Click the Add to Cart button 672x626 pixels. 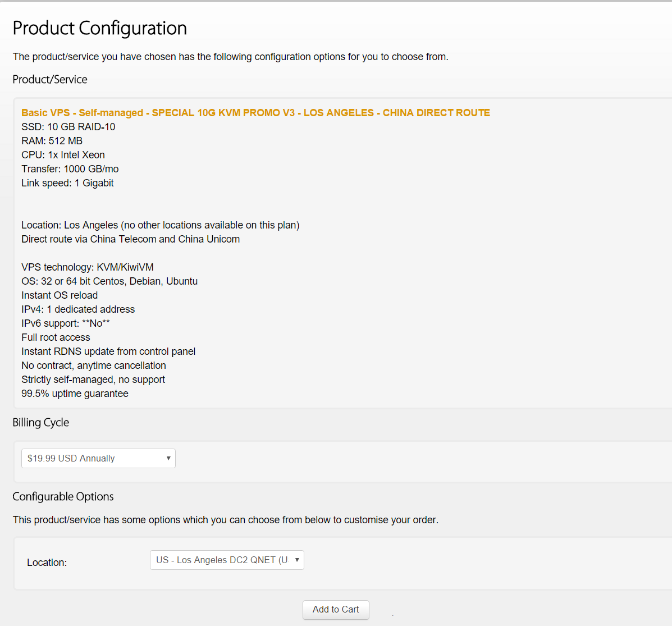click(336, 609)
